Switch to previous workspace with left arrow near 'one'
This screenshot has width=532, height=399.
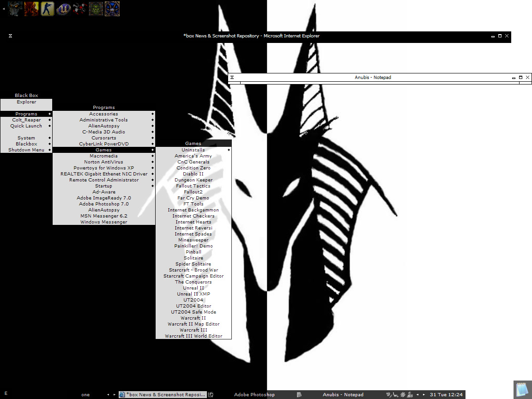[108, 394]
